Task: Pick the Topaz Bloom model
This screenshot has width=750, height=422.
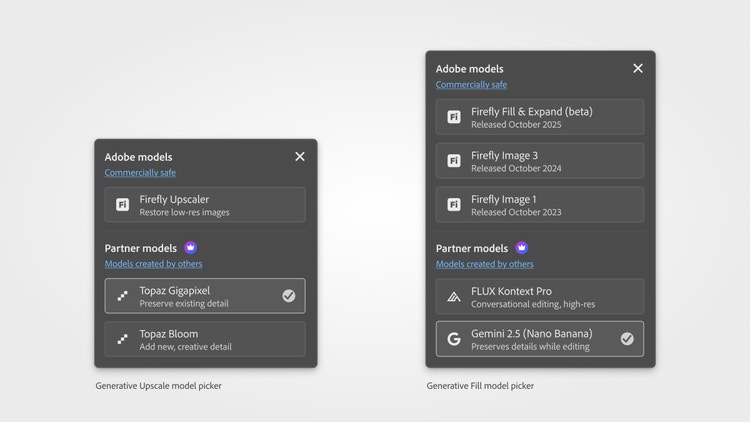Action: point(205,339)
